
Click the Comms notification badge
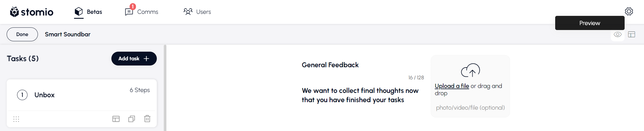point(133,6)
